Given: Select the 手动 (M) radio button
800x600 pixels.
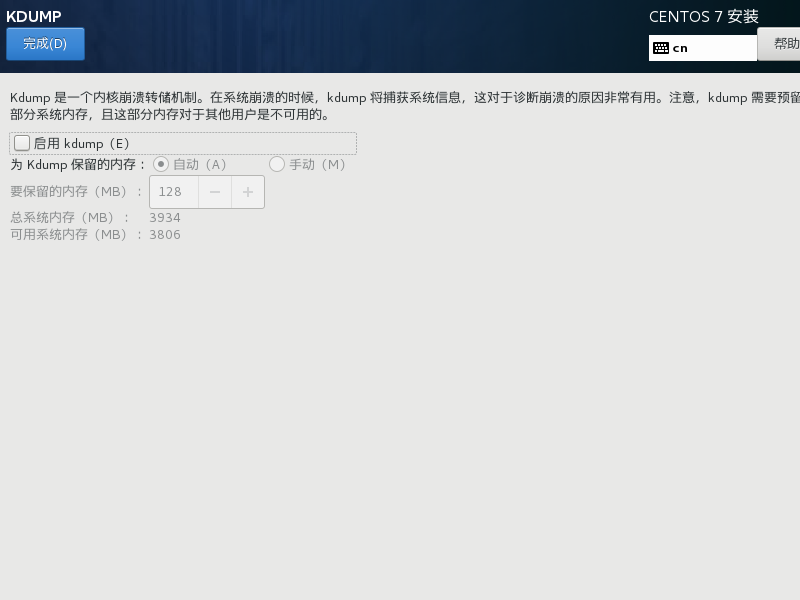Looking at the screenshot, I should click(x=277, y=164).
